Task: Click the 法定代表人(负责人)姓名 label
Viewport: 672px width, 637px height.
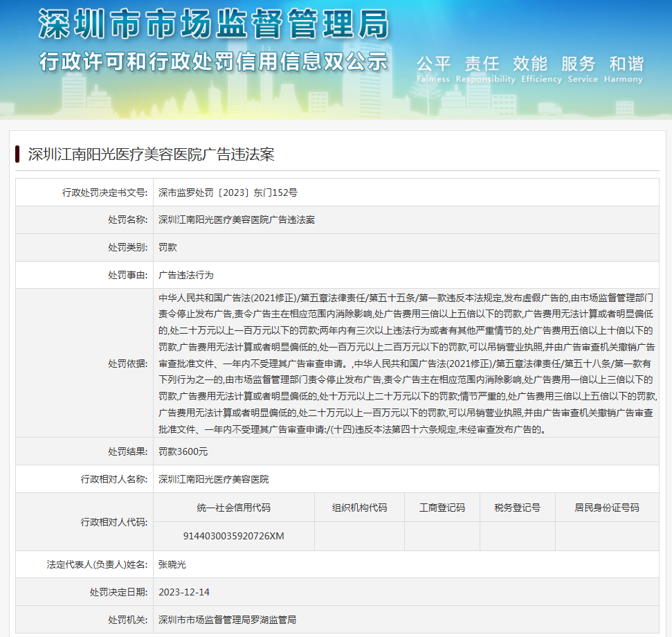Action: (x=98, y=564)
